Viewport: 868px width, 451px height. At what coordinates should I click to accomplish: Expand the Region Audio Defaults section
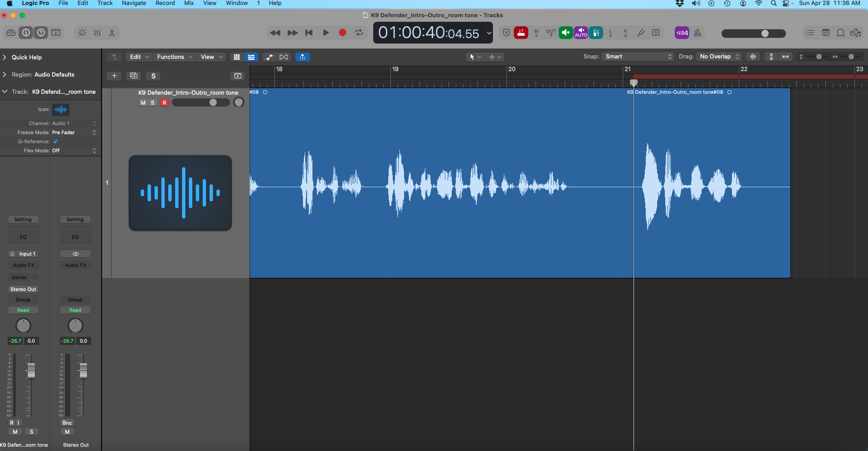[x=5, y=74]
